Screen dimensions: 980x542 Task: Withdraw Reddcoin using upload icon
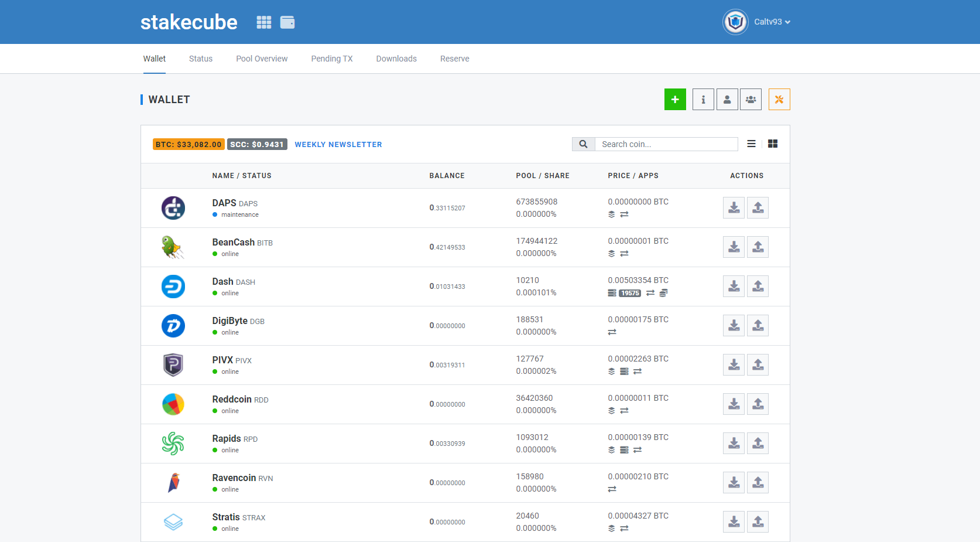click(758, 404)
